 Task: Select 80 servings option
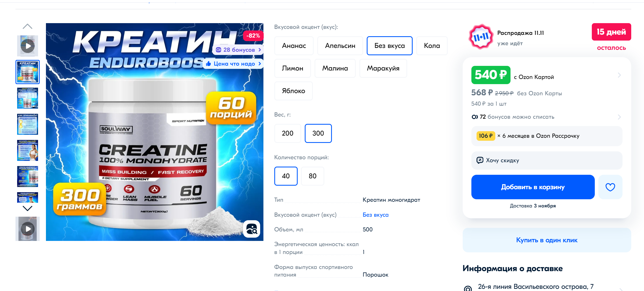313,176
